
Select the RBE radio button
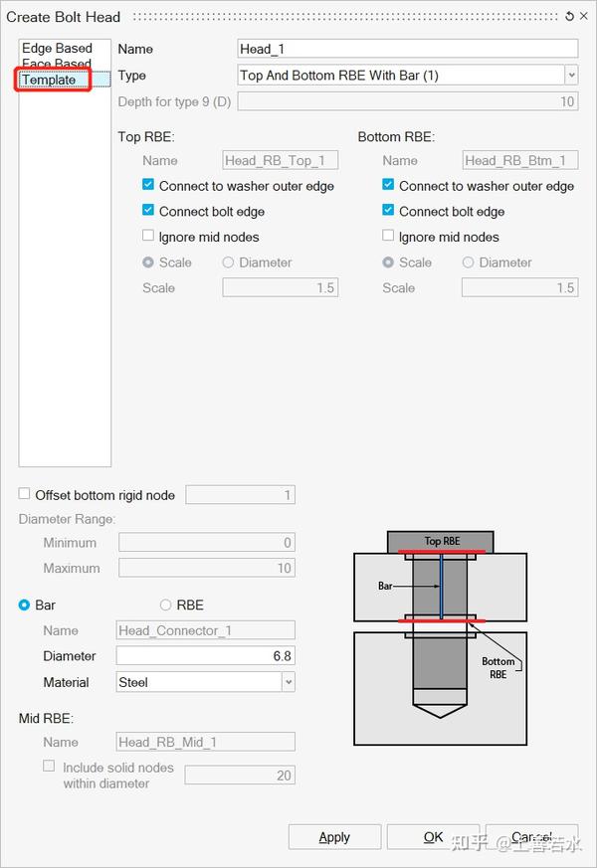coord(166,605)
